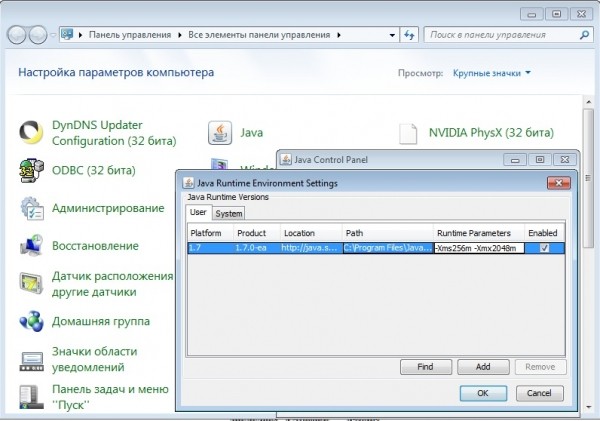This screenshot has width=600, height=421.
Task: Open the Датчик расположения icon
Action: (x=31, y=284)
